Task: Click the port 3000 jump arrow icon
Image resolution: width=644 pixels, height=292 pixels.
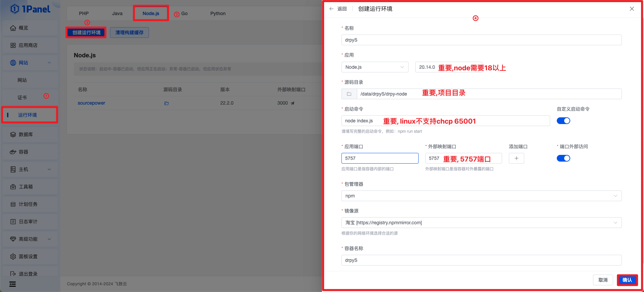Action: (x=292, y=103)
